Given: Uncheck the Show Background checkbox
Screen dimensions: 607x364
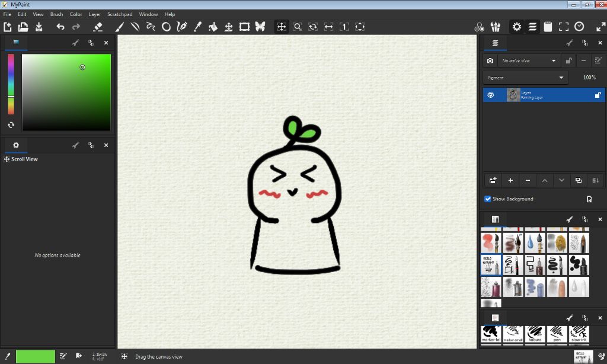Looking at the screenshot, I should (x=488, y=199).
